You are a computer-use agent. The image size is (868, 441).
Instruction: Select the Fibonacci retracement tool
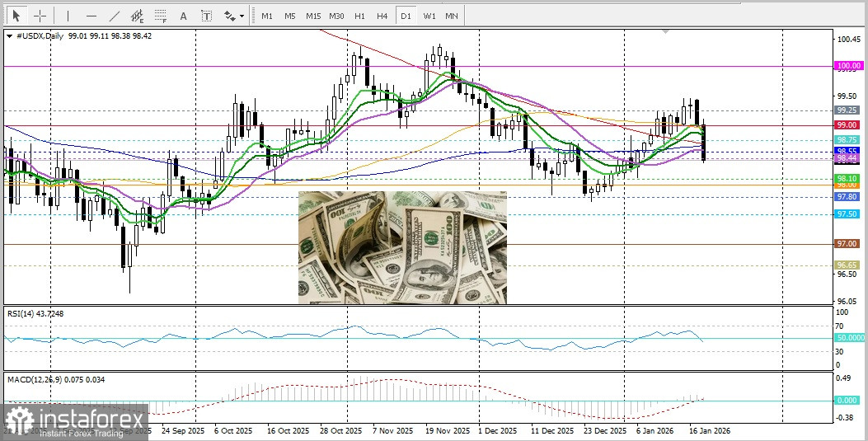click(x=160, y=16)
